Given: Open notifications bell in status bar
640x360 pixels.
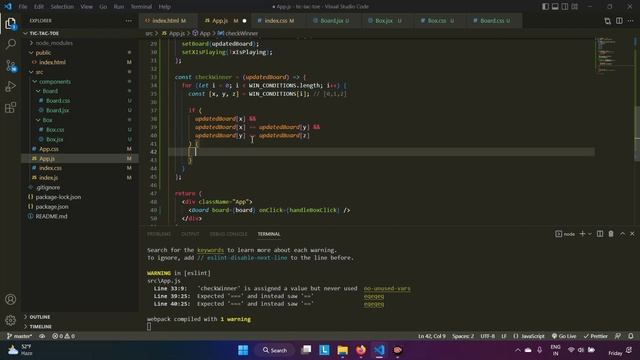Looking at the screenshot, I should point(631,336).
